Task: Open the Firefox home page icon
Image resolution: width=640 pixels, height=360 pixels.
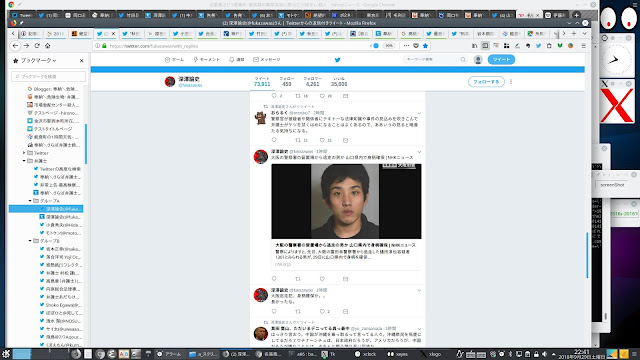Action: point(48,46)
